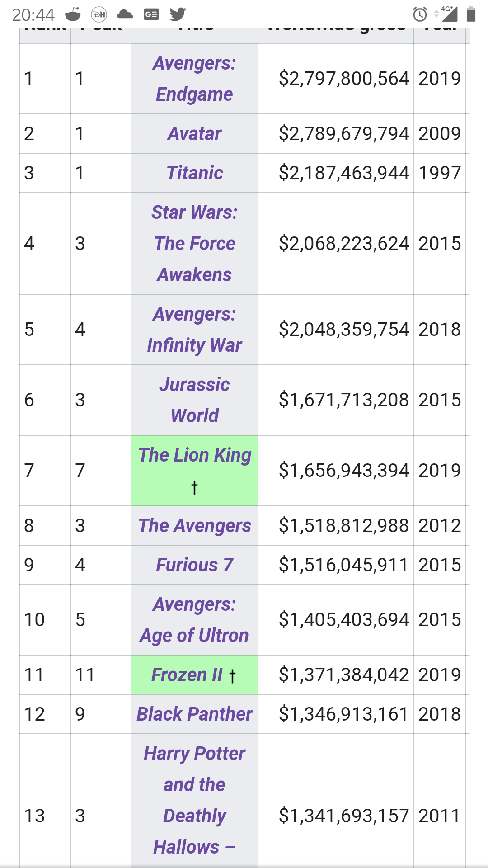The image size is (488, 868).
Task: Open the Avatar film link
Action: pyautogui.click(x=194, y=134)
